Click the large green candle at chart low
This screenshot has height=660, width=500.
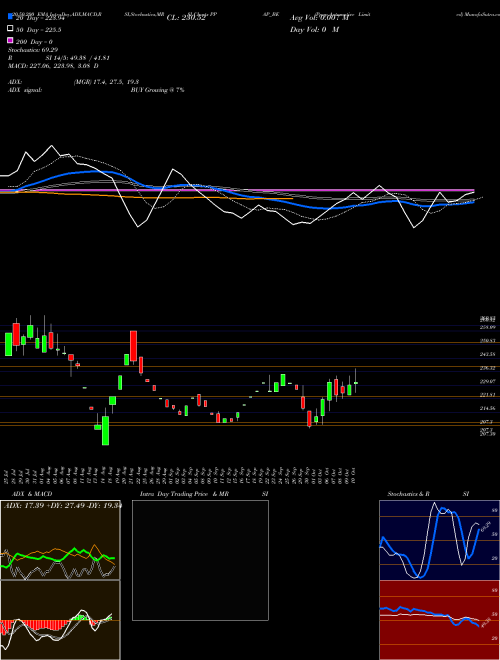pos(105,431)
